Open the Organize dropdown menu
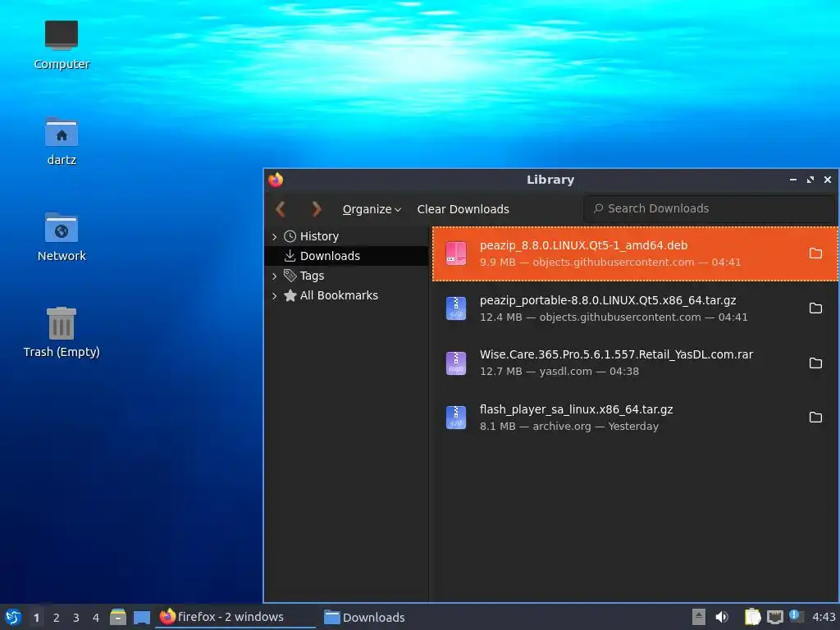840x630 pixels. (x=372, y=209)
